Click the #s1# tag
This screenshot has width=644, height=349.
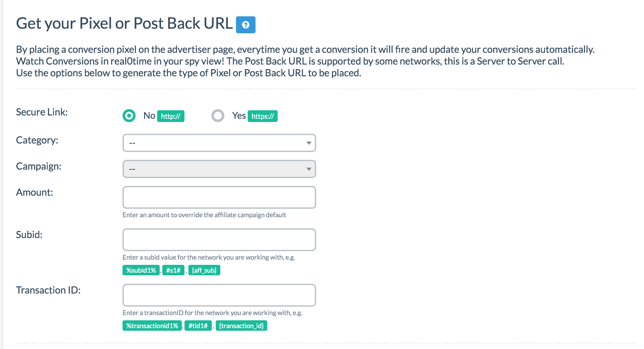pyautogui.click(x=173, y=270)
